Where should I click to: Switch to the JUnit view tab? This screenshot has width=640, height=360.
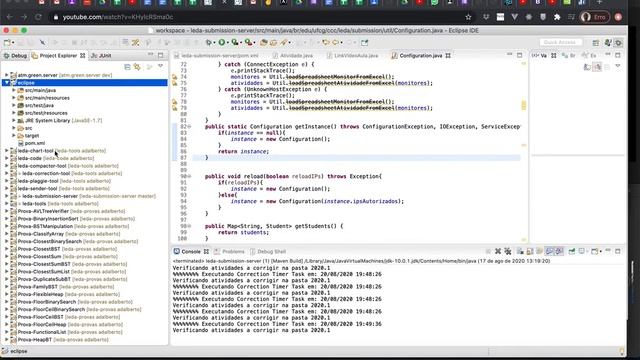coord(101,56)
